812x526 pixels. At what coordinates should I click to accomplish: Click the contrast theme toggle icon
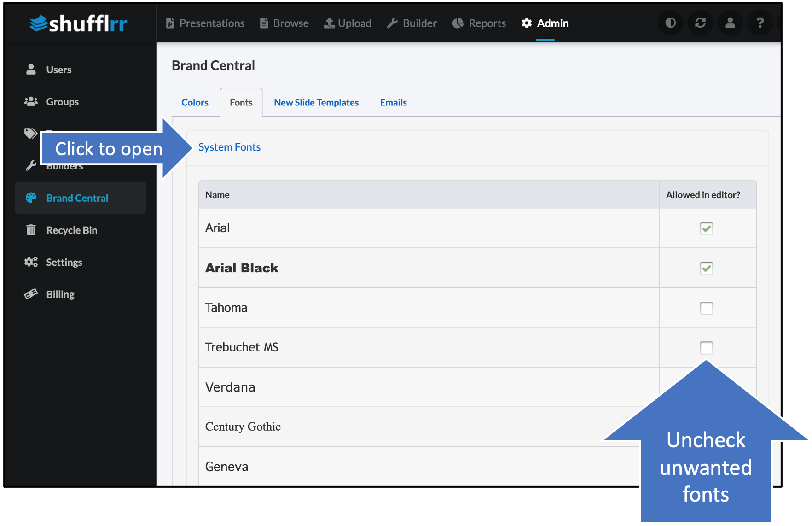(x=670, y=23)
